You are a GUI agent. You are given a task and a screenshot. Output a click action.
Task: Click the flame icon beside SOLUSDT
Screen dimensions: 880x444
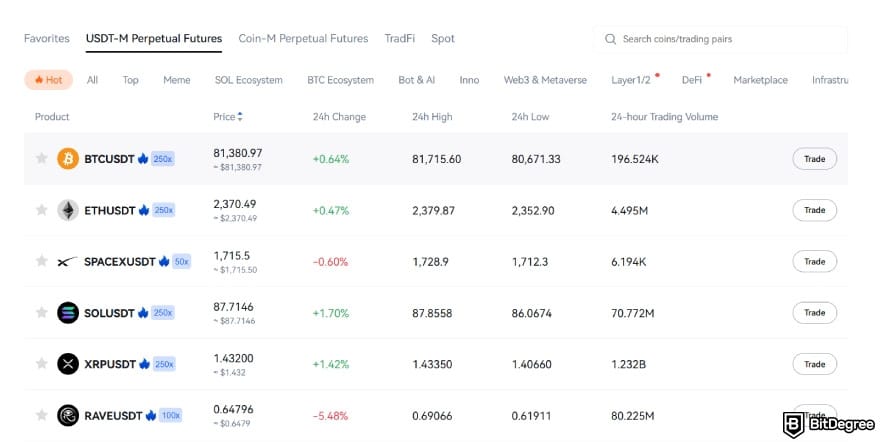[x=143, y=313]
